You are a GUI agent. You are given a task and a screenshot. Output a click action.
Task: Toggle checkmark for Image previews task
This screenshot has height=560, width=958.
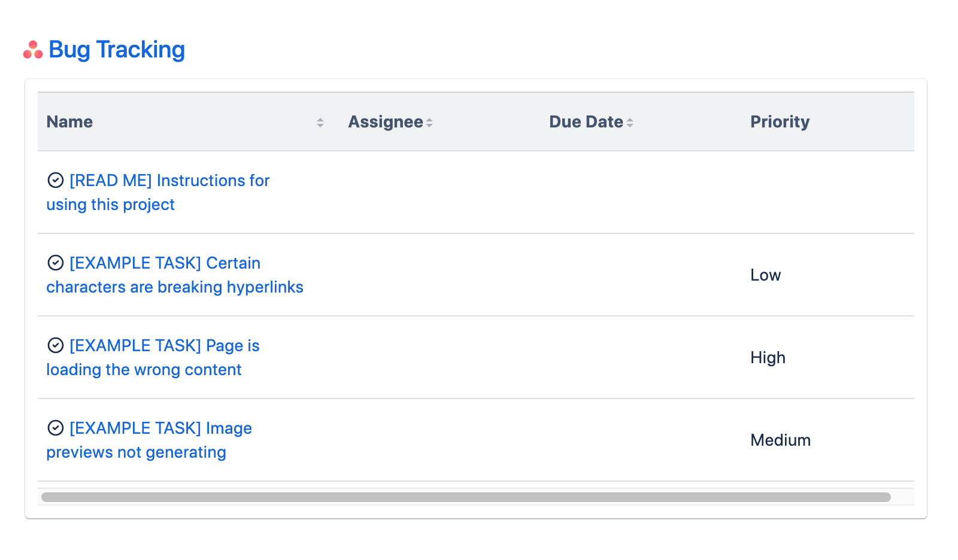click(x=56, y=428)
